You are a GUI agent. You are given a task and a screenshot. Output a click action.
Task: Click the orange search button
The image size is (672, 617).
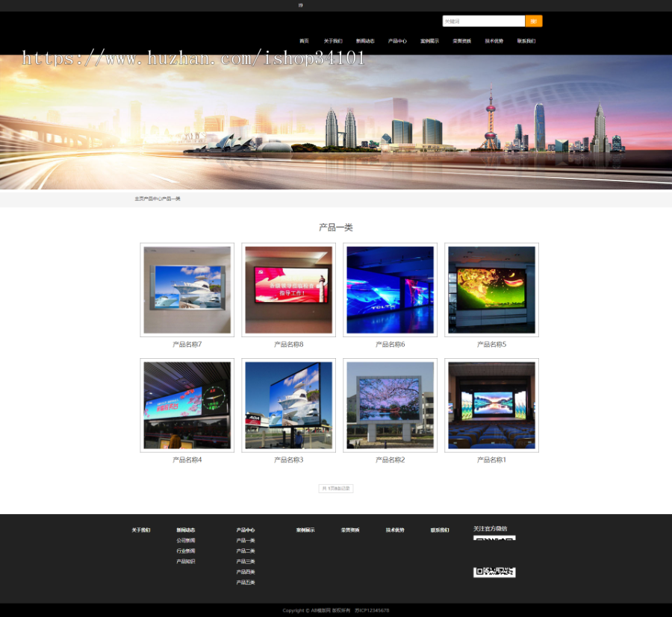[x=534, y=21]
